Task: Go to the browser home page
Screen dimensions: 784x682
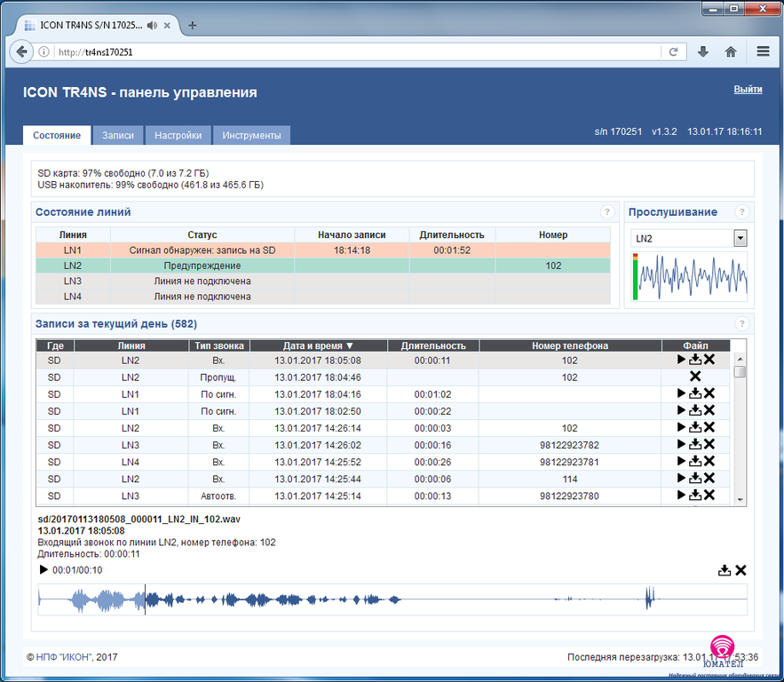Action: [731, 52]
